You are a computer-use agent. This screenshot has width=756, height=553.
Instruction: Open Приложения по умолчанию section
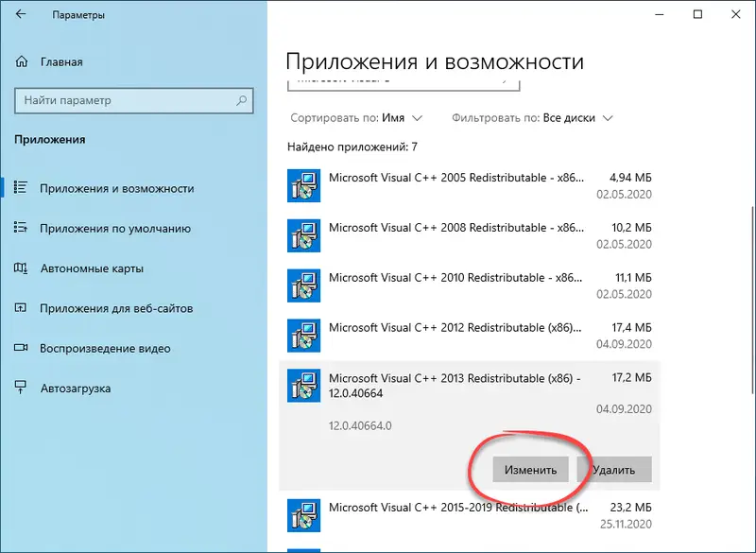(133, 228)
